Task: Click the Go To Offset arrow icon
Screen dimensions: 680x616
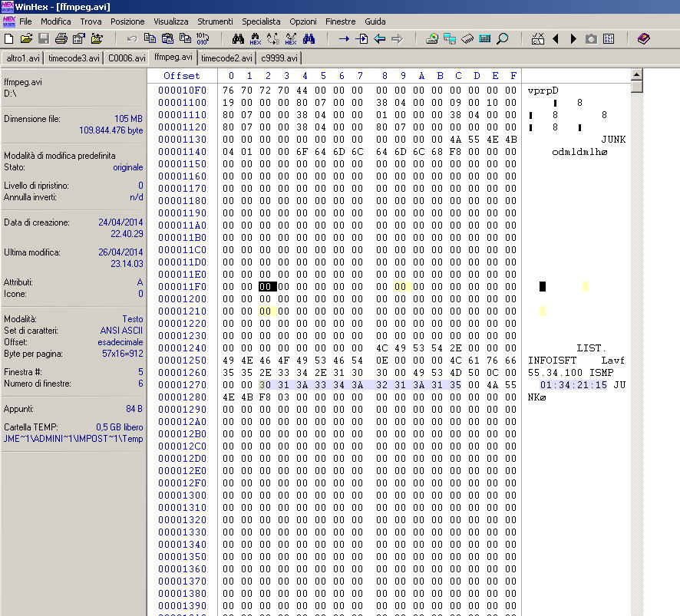Action: point(344,38)
